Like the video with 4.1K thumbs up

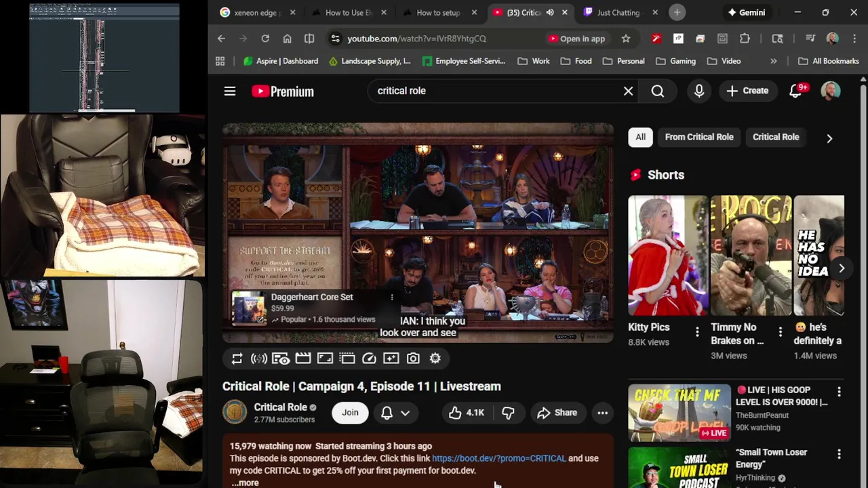tap(467, 413)
